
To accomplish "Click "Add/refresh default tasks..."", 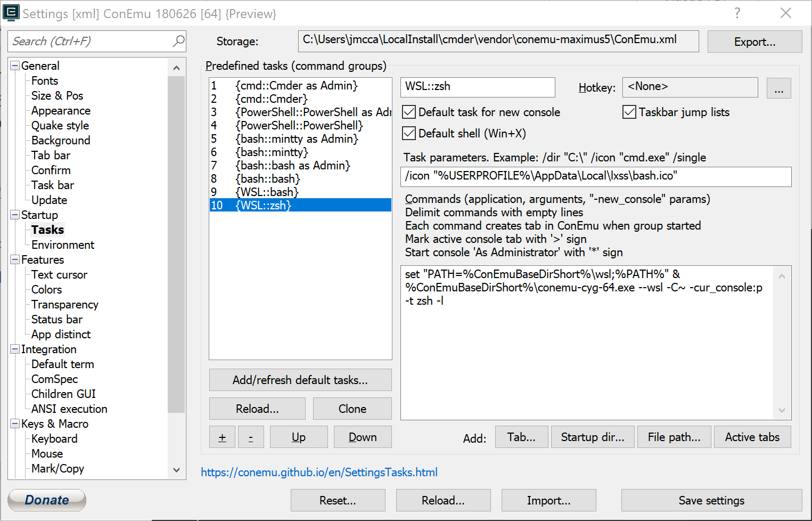I will click(300, 379).
